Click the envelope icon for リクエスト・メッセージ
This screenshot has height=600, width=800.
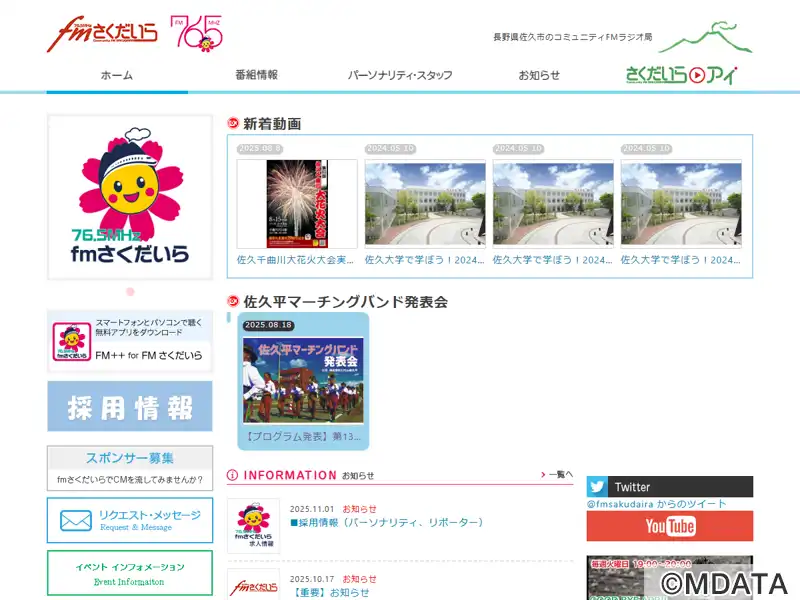[76, 520]
